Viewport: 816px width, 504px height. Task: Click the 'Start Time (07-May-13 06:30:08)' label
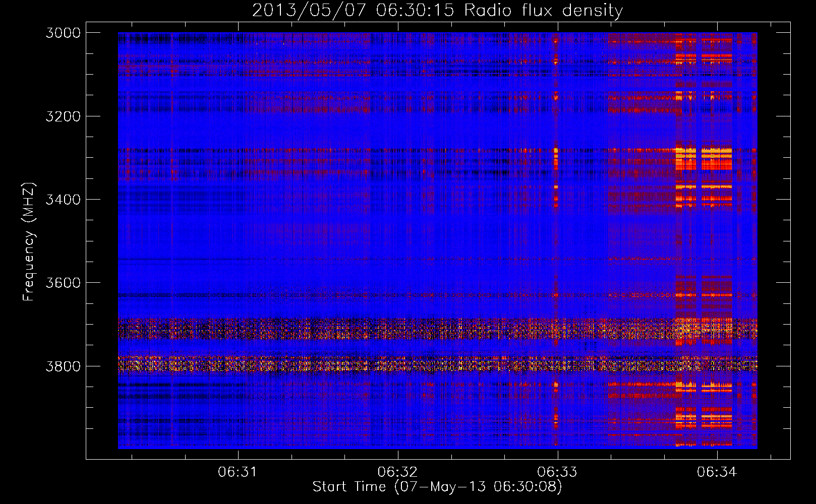click(437, 487)
